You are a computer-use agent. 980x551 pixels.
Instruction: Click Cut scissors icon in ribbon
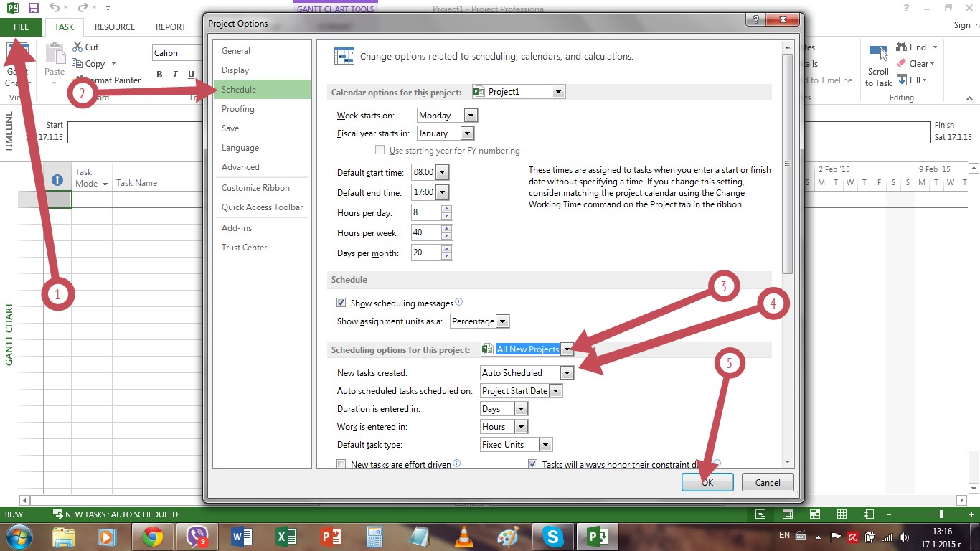pos(77,47)
